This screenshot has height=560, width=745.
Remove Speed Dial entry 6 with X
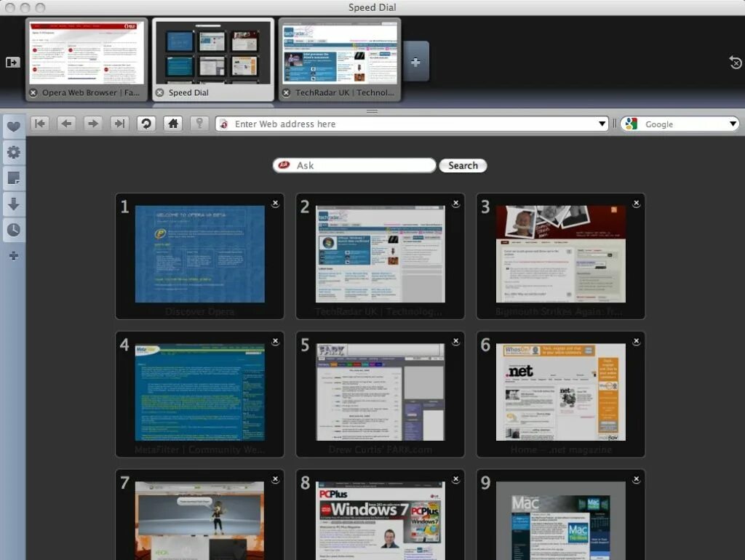point(636,342)
